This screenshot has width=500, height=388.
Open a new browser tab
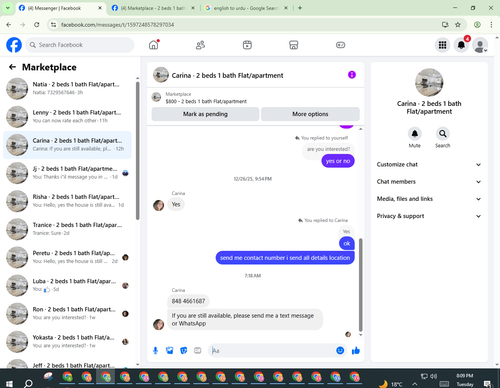[x=300, y=8]
